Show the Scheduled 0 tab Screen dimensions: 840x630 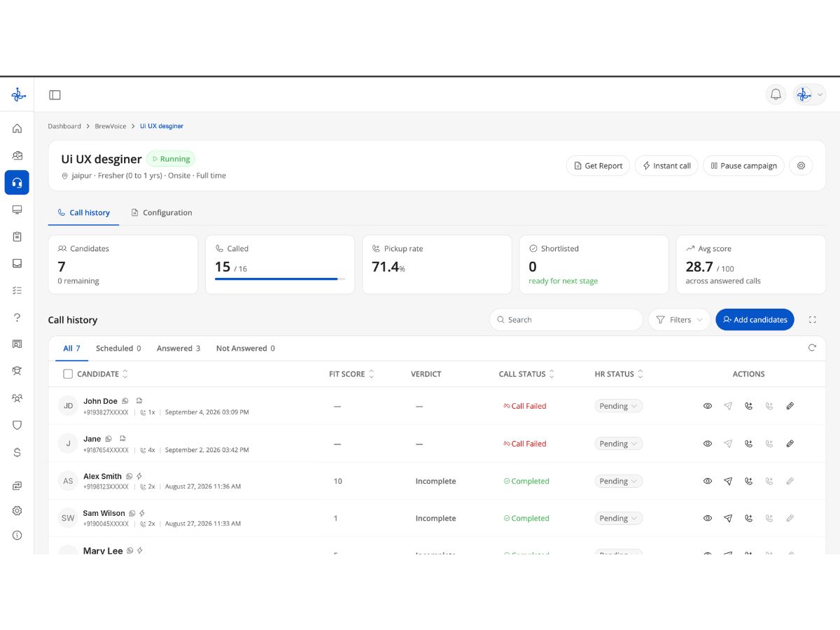click(118, 349)
